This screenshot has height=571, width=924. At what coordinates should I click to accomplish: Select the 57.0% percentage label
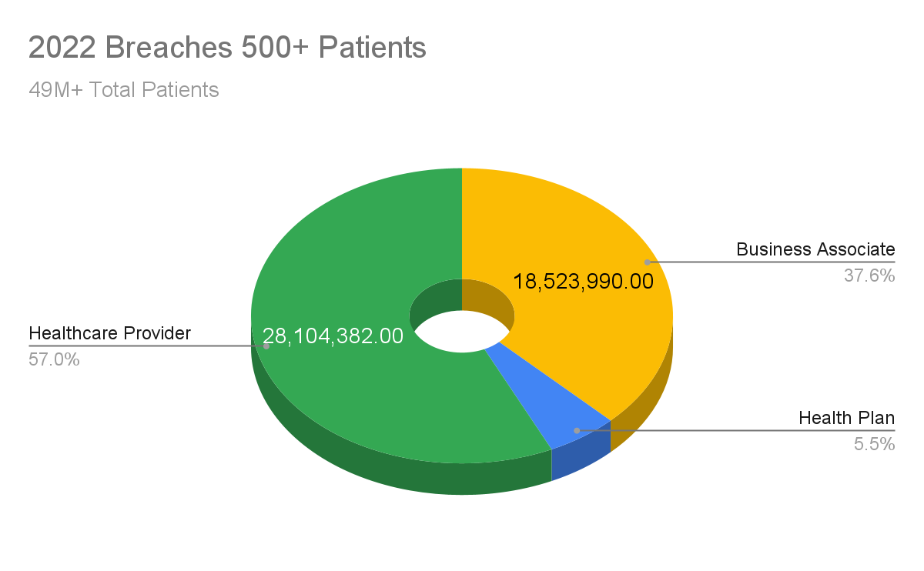[x=54, y=359]
